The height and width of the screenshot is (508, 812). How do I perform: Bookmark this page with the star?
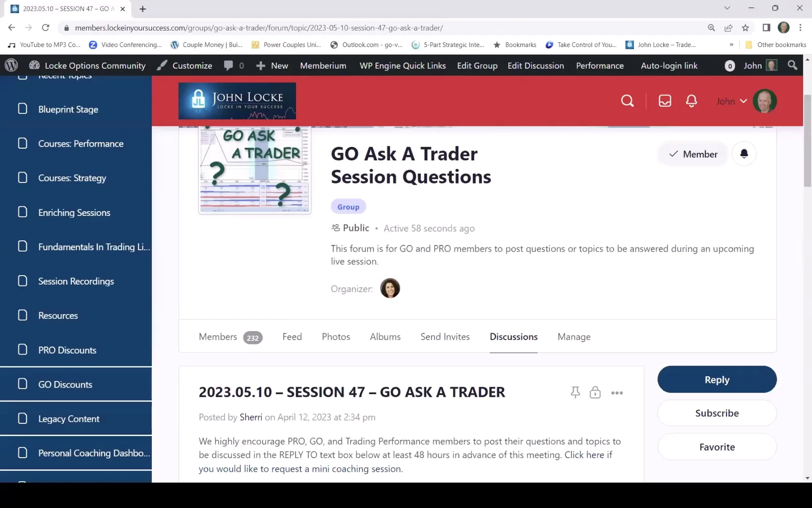pyautogui.click(x=745, y=28)
